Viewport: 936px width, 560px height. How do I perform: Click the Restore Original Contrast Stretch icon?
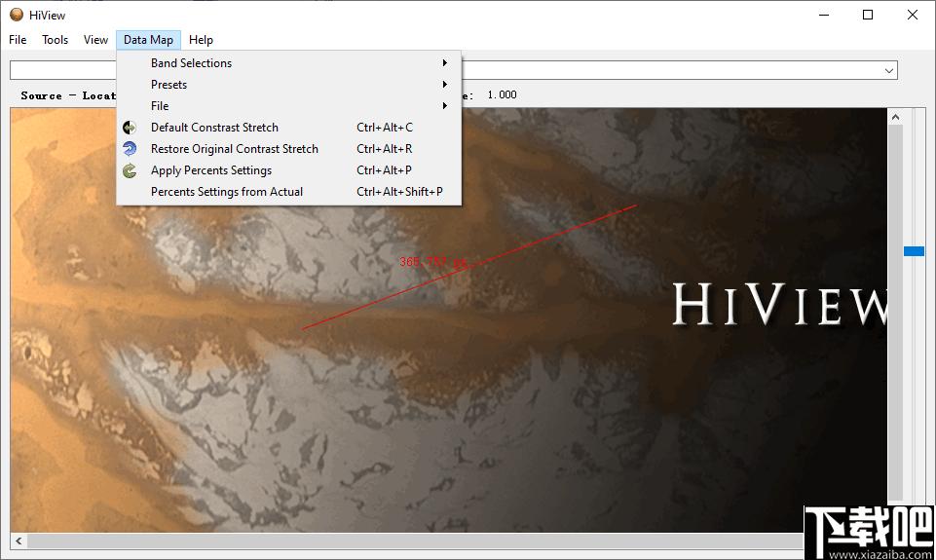(130, 149)
